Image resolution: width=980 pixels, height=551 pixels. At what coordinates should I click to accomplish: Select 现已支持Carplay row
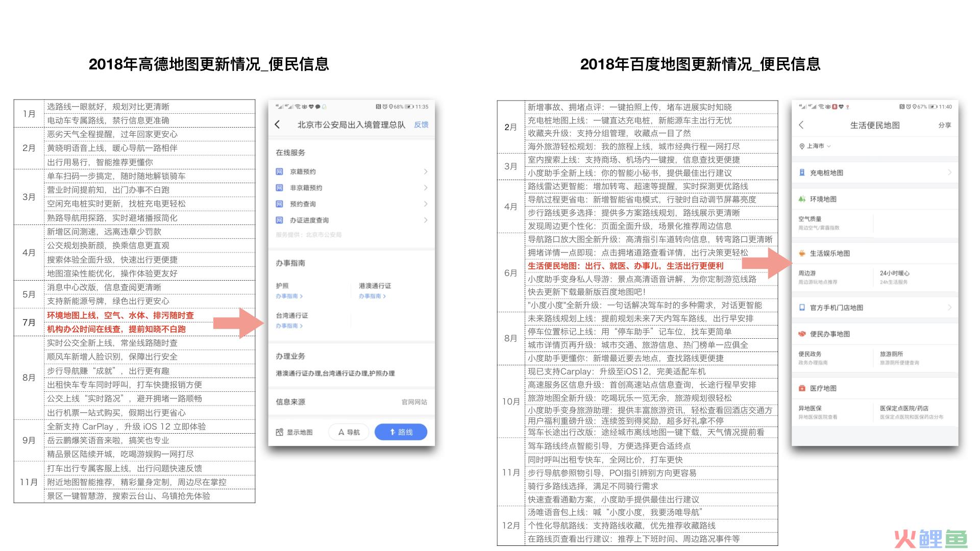pyautogui.click(x=651, y=371)
